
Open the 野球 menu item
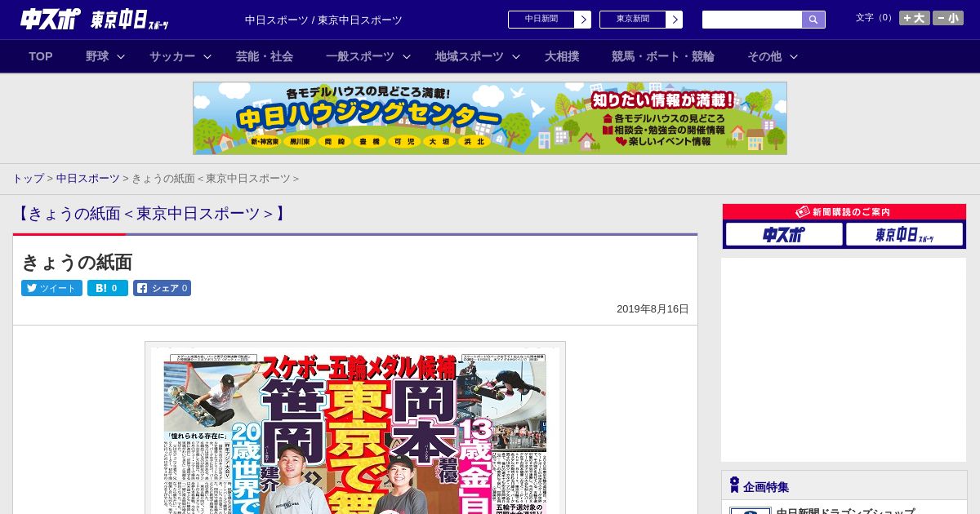click(97, 56)
